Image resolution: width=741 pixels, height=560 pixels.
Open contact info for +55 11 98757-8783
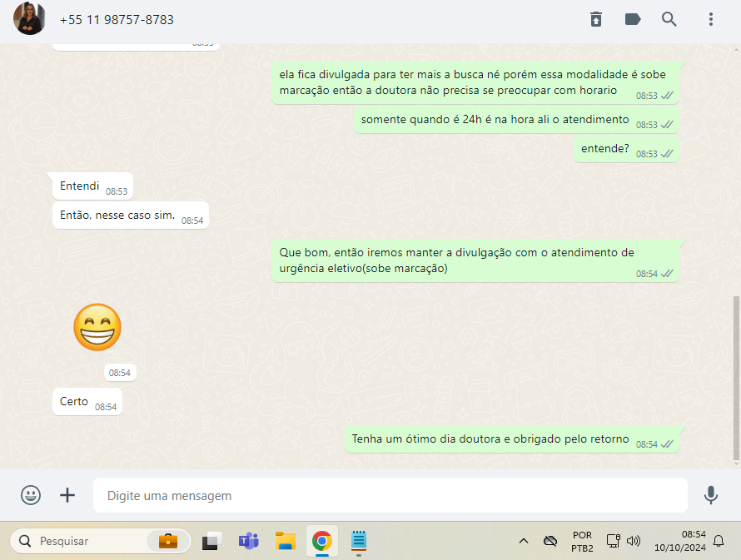coord(117,19)
